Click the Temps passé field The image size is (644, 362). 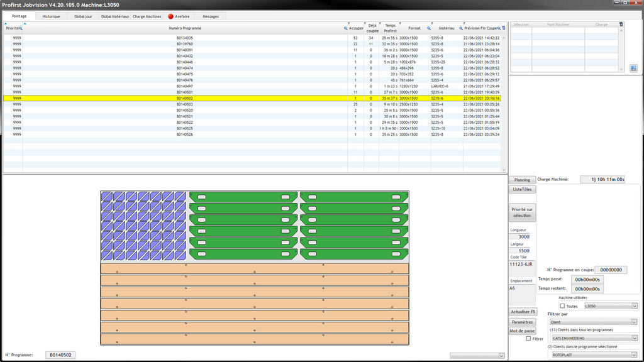pyautogui.click(x=587, y=280)
